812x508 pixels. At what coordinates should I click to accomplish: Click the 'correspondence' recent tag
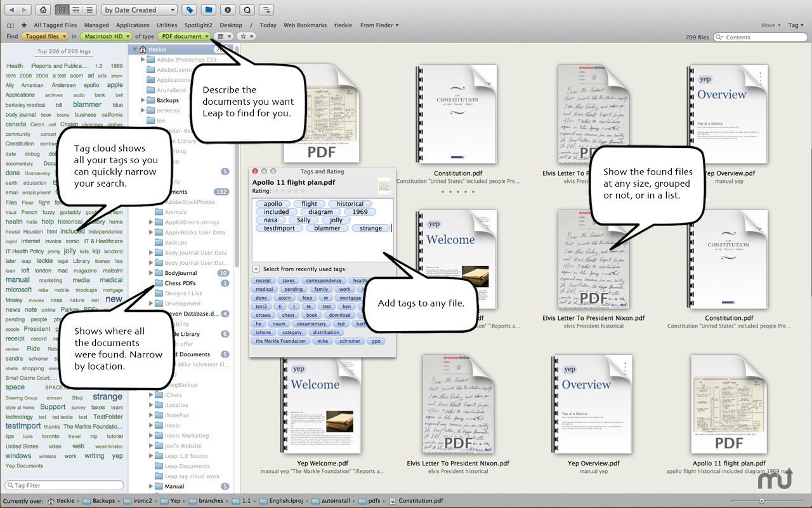click(324, 281)
